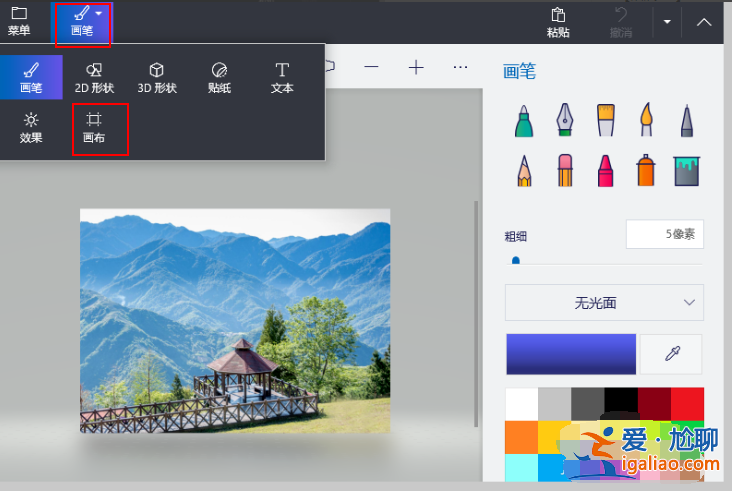Open the three-dot more options
This screenshot has height=491, width=732.
(460, 67)
